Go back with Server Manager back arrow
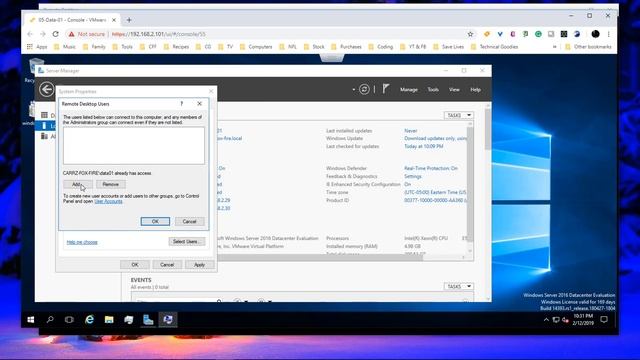Screen dimensions: 640x360 (x=47, y=89)
